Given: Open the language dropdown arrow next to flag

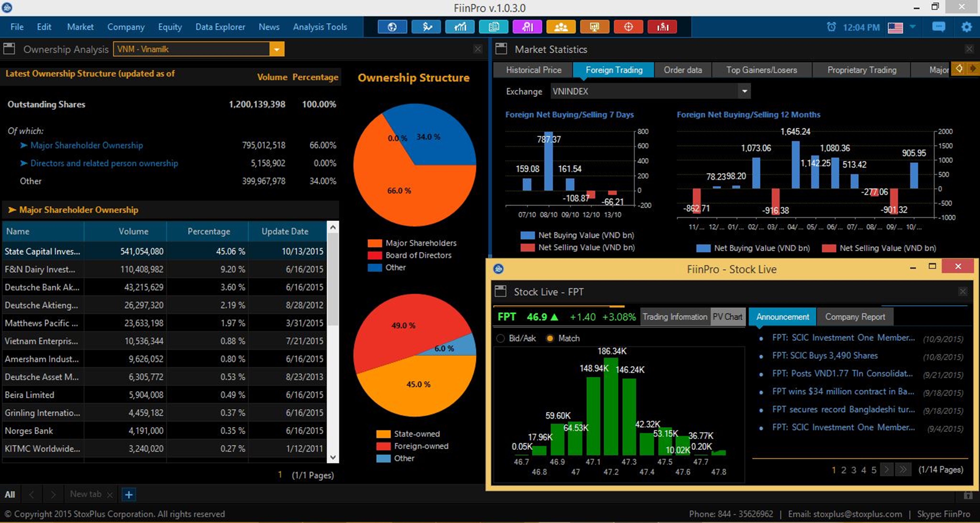Looking at the screenshot, I should tap(913, 27).
